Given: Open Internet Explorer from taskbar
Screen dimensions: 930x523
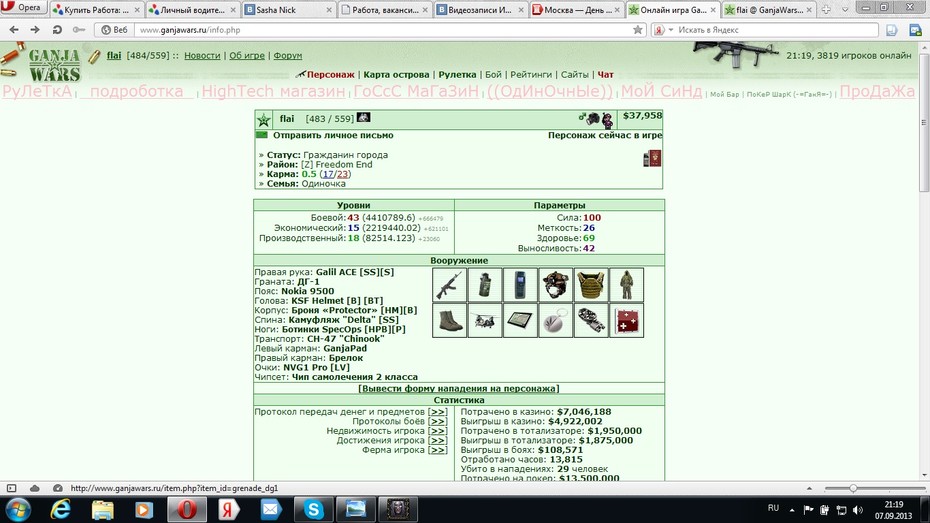Looking at the screenshot, I should (60, 509).
